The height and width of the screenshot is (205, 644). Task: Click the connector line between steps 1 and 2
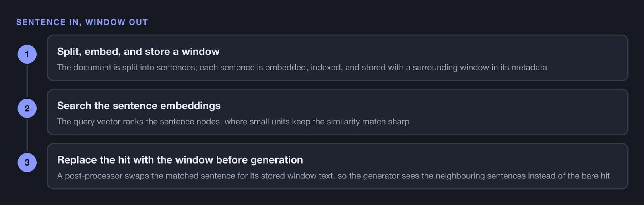point(27,81)
